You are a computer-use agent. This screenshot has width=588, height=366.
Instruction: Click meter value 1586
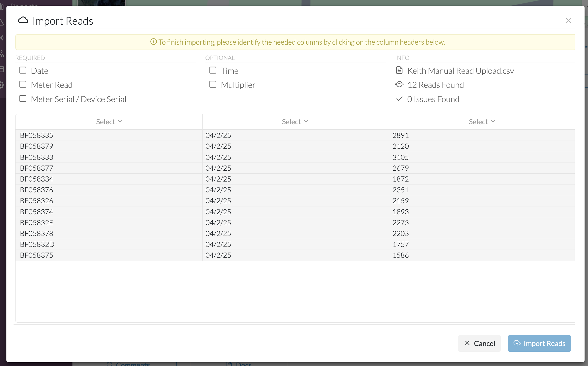point(400,255)
